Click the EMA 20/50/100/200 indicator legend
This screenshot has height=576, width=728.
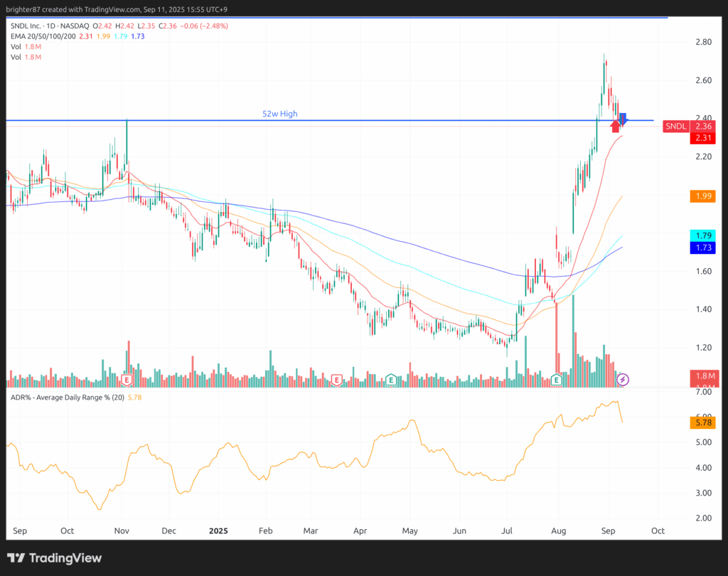[43, 36]
